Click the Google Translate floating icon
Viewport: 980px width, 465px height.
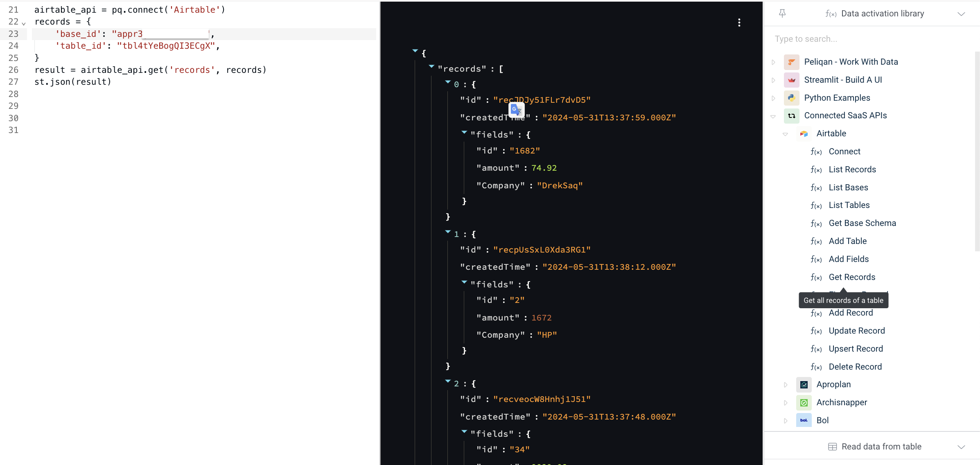click(516, 110)
